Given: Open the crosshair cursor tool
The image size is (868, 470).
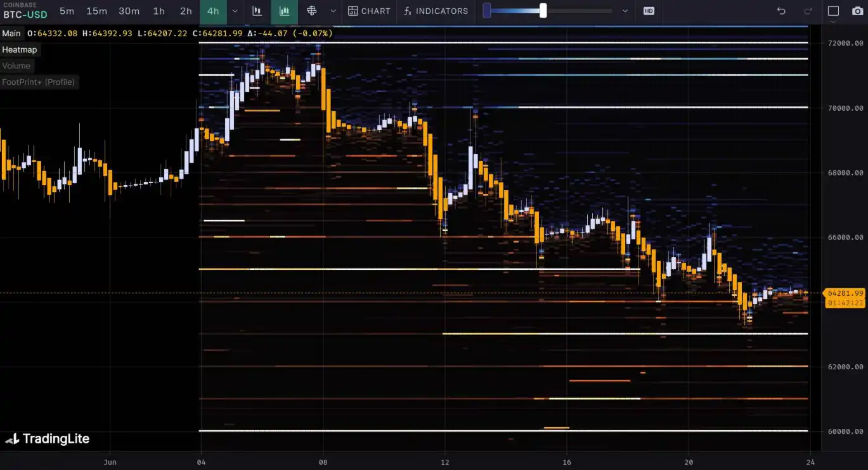Looking at the screenshot, I should click(x=311, y=11).
